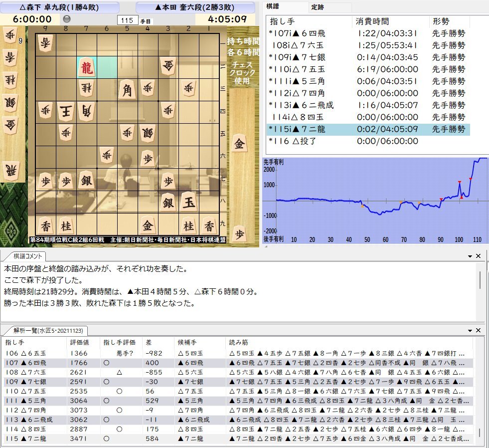Click the 評価値 column header in analysis

tap(83, 342)
